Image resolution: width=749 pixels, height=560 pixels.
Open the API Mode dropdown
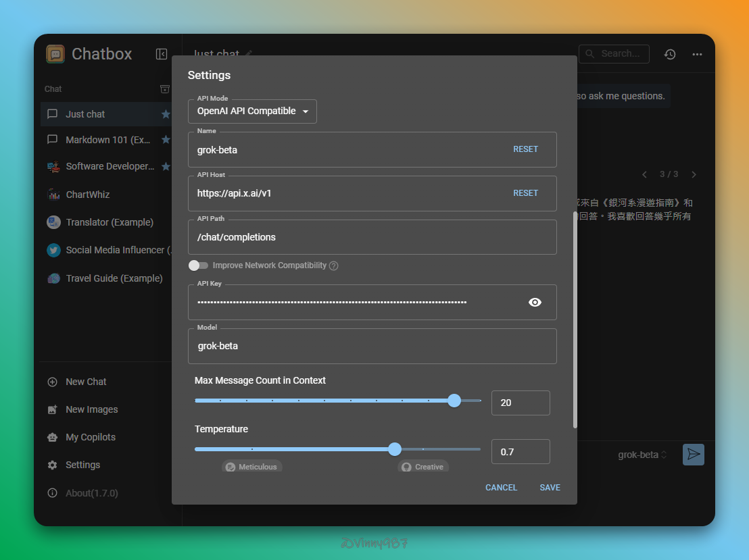(x=252, y=111)
